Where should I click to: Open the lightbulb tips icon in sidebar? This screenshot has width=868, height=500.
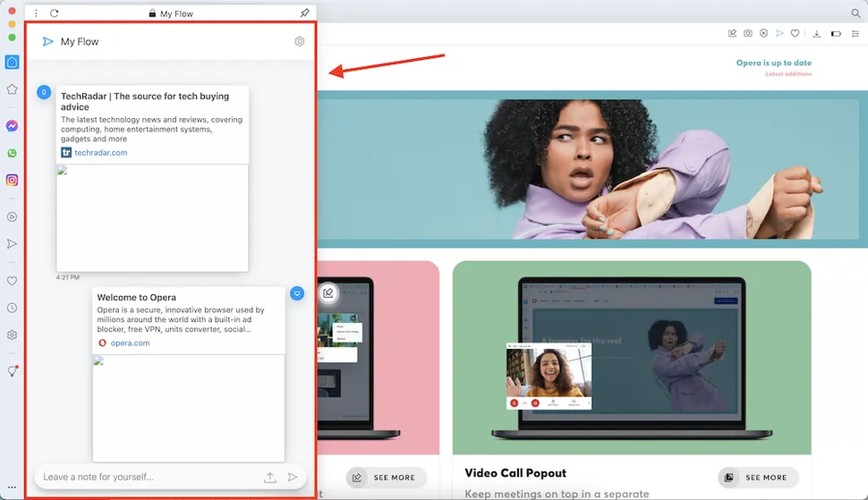(x=13, y=372)
